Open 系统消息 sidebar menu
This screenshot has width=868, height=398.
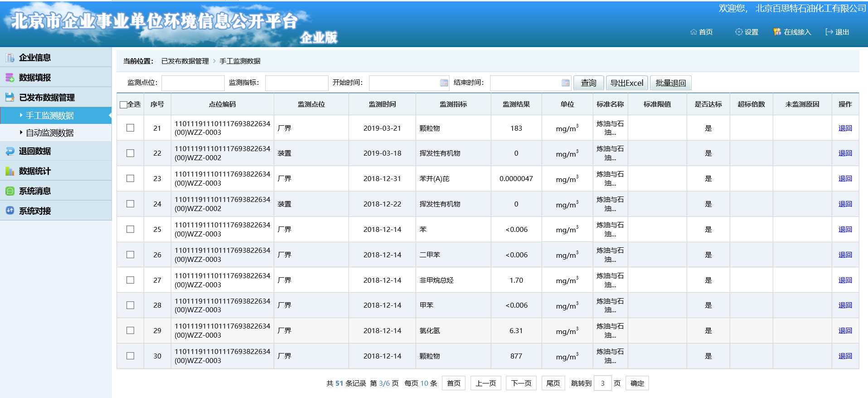tap(56, 191)
